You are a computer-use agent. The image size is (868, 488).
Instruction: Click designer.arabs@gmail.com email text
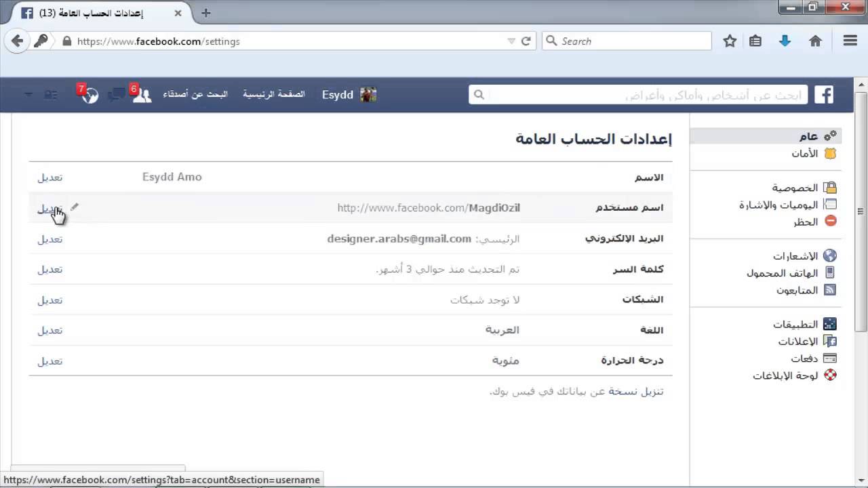(399, 239)
